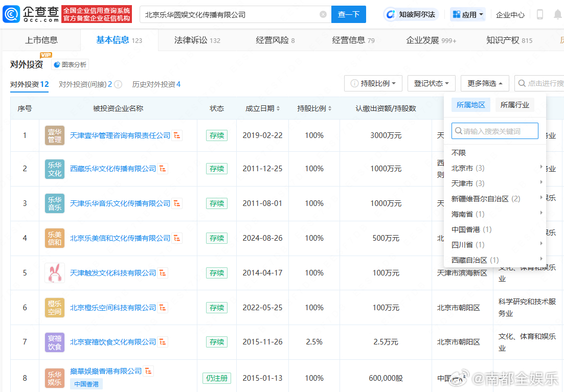The height and width of the screenshot is (392, 564).
Task: Open the 持股比例 filter dropdown
Action: point(373,83)
